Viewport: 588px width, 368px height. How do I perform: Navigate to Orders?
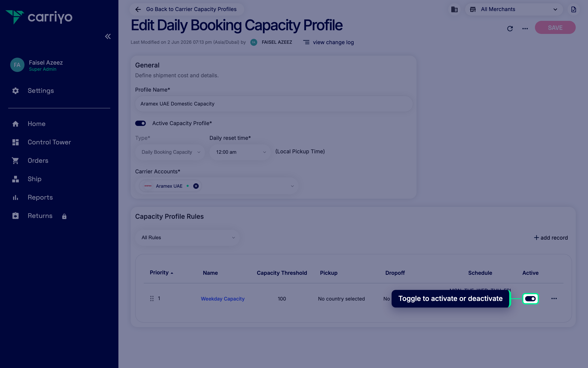click(x=38, y=161)
